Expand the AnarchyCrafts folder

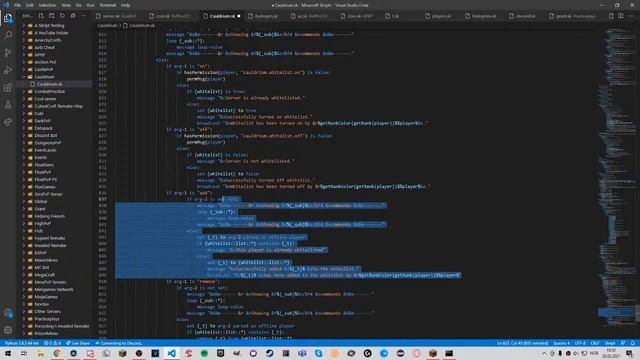pos(48,40)
